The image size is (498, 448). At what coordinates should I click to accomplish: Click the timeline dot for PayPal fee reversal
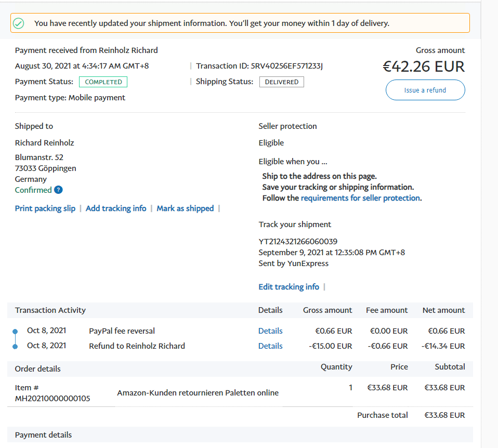(x=15, y=331)
